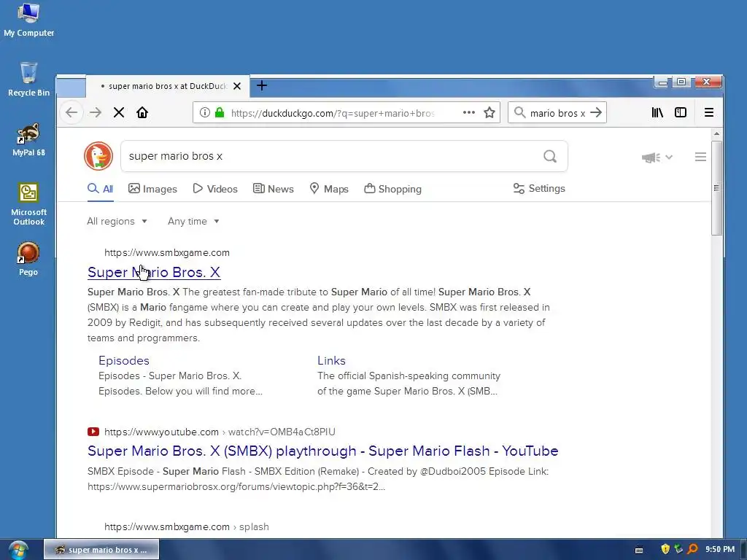The width and height of the screenshot is (747, 560).
Task: Open DuckDuckGo Settings dropdown
Action: point(539,189)
